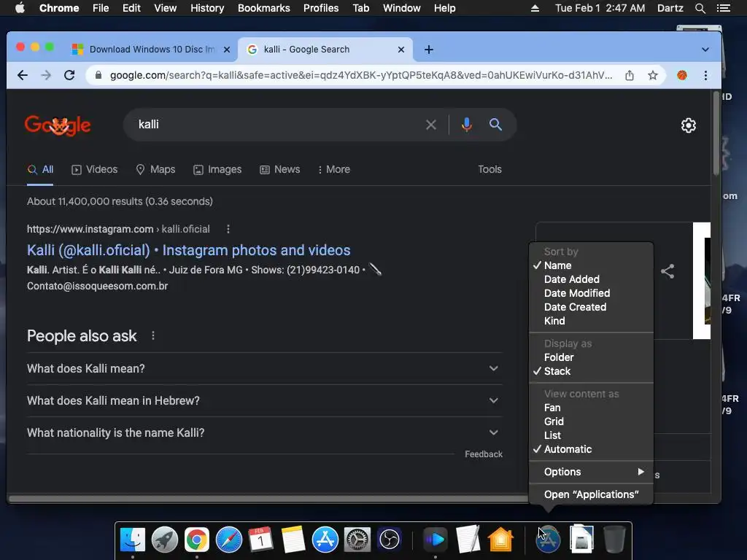Open OBS Studio from the Dock
Image resolution: width=747 pixels, height=560 pixels.
pyautogui.click(x=390, y=540)
